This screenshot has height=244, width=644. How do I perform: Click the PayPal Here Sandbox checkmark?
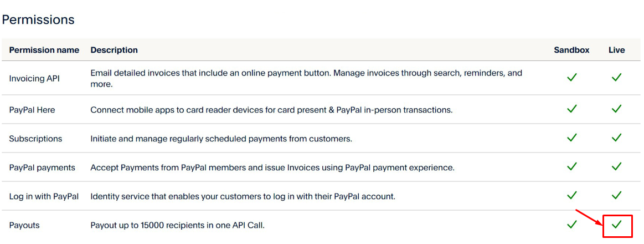[572, 109]
